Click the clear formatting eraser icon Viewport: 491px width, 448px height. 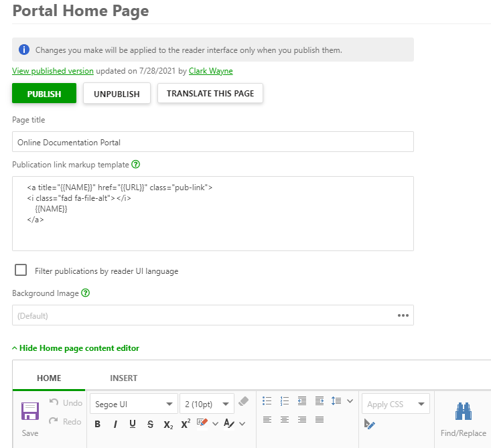(243, 401)
